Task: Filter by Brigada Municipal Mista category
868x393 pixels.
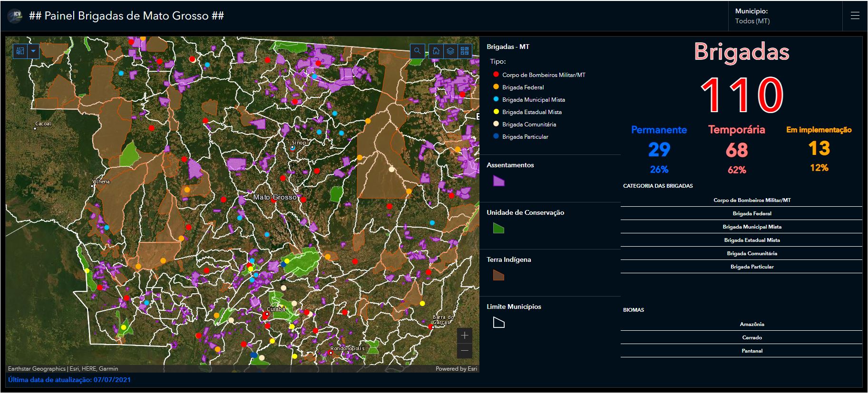Action: (751, 227)
